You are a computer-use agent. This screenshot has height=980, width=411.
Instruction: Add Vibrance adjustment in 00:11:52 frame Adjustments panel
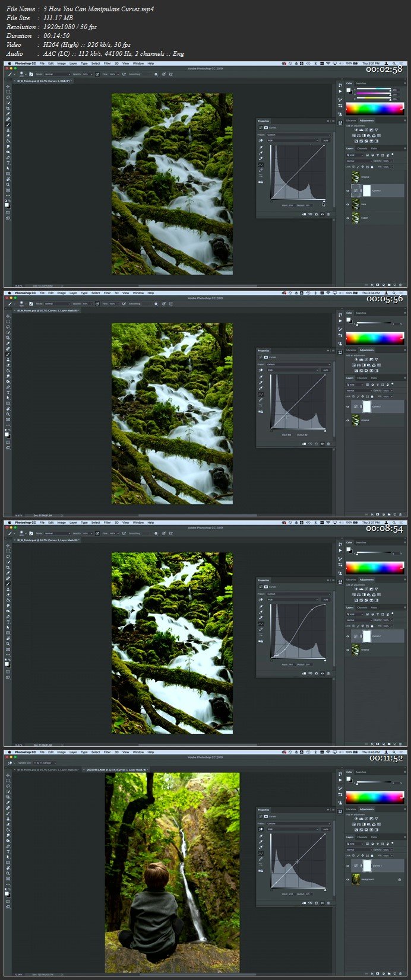click(x=377, y=819)
